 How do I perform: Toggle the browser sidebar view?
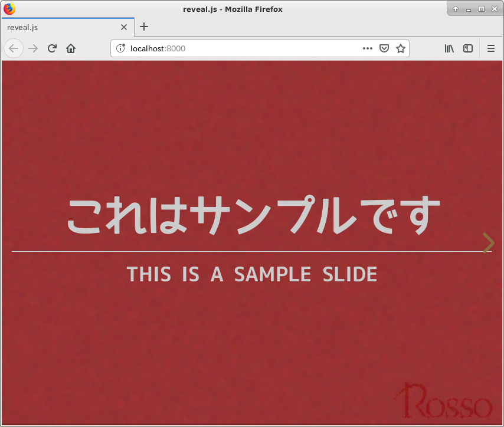(x=467, y=48)
